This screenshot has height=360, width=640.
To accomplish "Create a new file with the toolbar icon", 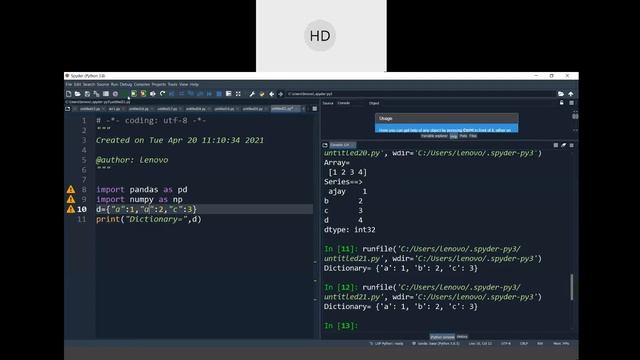I will pos(69,94).
